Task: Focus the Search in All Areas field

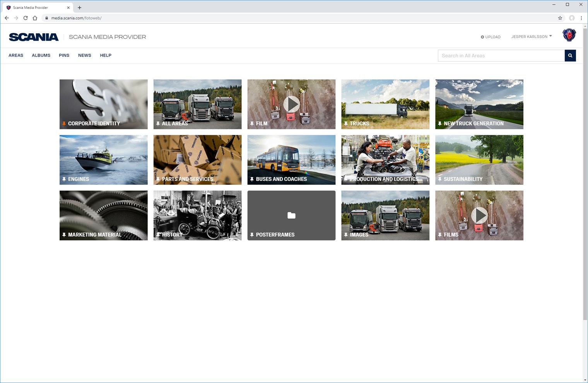Action: (501, 55)
